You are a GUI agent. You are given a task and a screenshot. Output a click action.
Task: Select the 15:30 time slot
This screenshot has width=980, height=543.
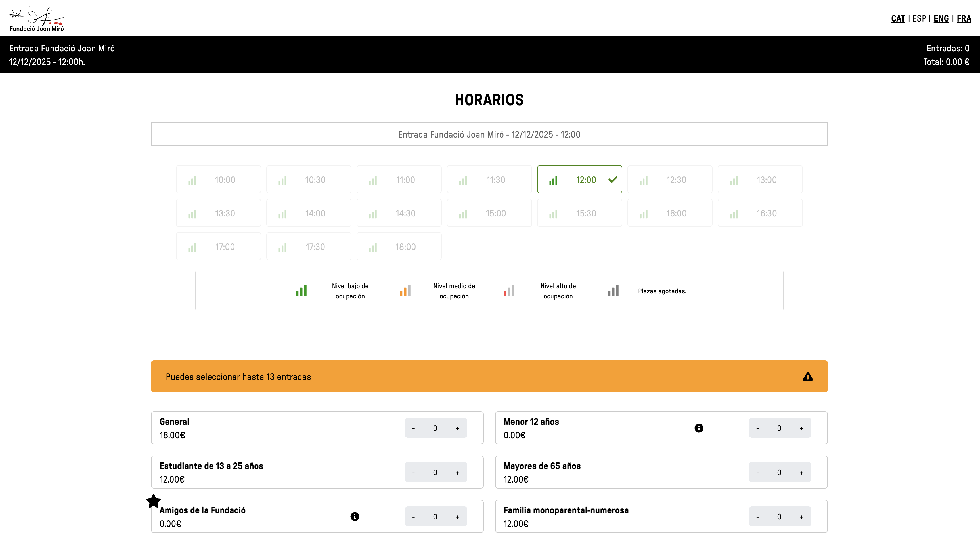579,213
